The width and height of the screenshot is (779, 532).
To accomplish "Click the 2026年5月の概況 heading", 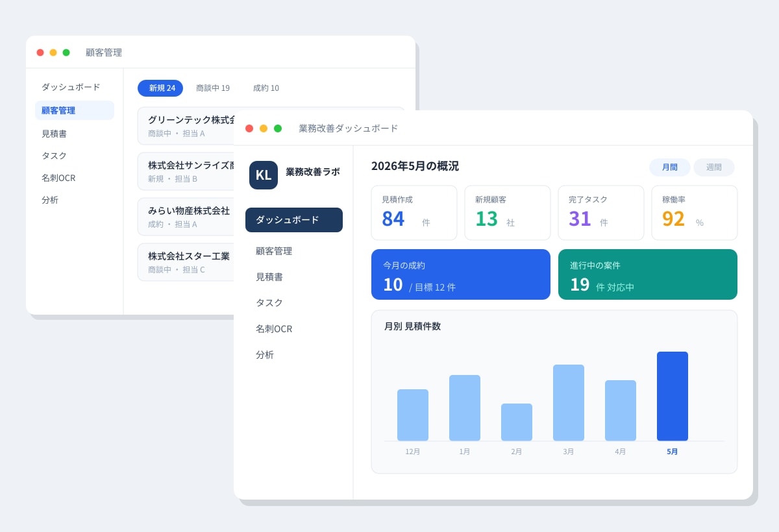I will (x=415, y=166).
